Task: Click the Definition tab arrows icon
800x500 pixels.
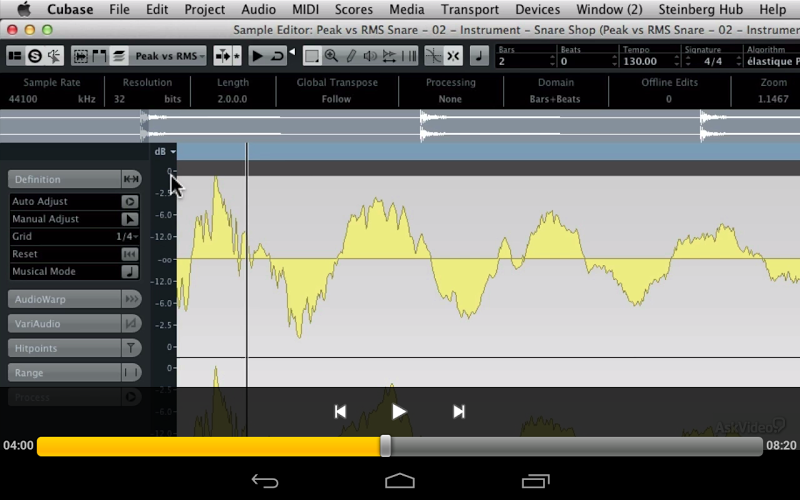Action: (x=131, y=179)
